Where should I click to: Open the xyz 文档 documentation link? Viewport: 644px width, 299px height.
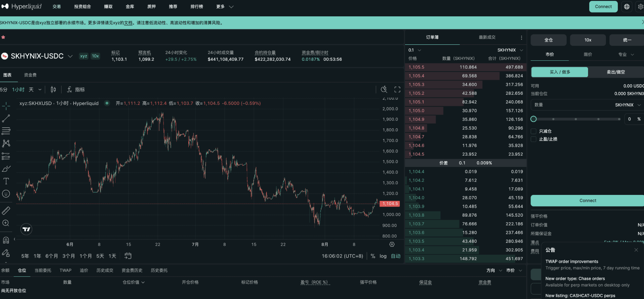click(x=128, y=23)
